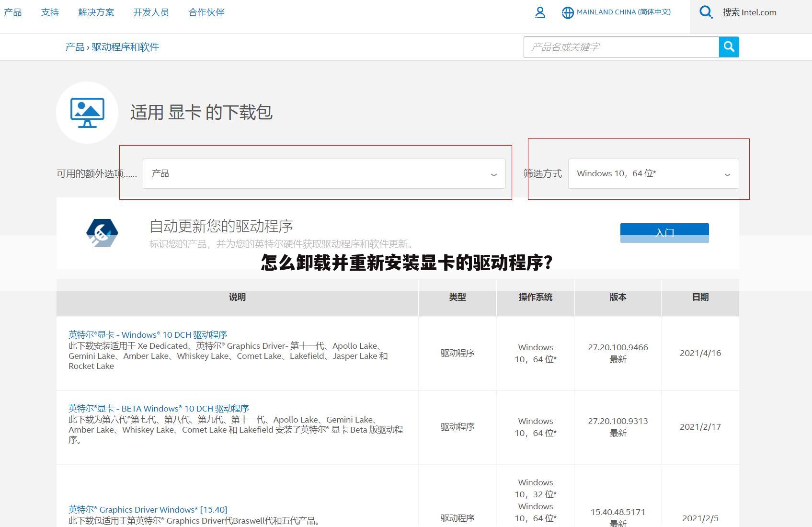Click the graphics card download page icon

point(87,113)
